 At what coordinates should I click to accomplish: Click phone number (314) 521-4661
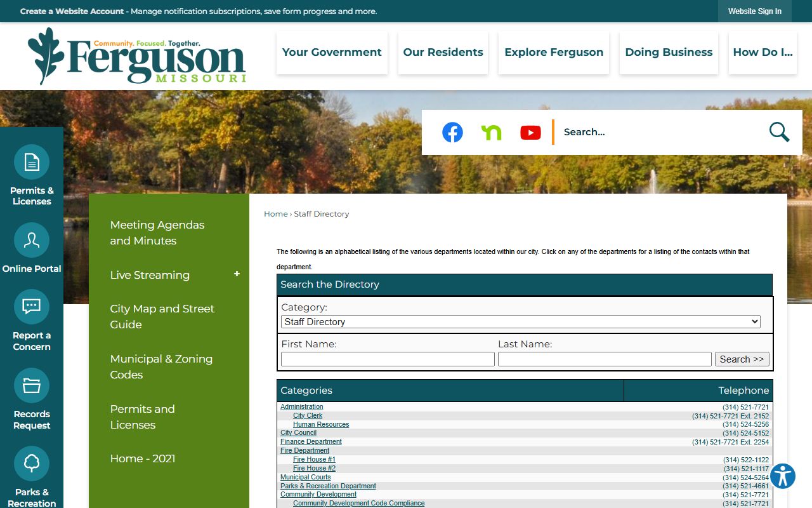[745, 486]
